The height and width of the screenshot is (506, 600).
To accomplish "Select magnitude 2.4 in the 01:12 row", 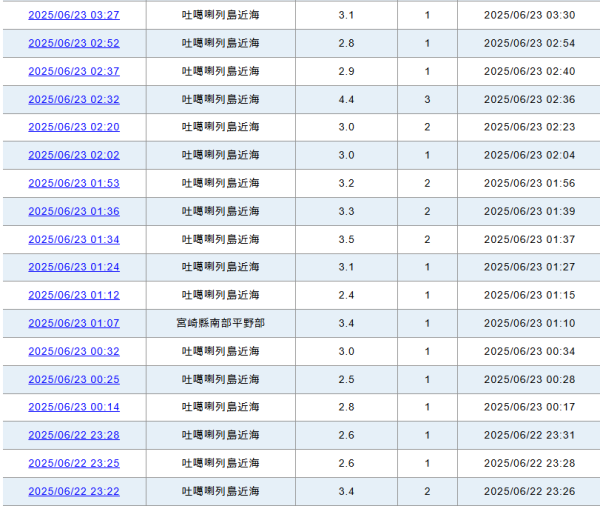I will click(346, 295).
